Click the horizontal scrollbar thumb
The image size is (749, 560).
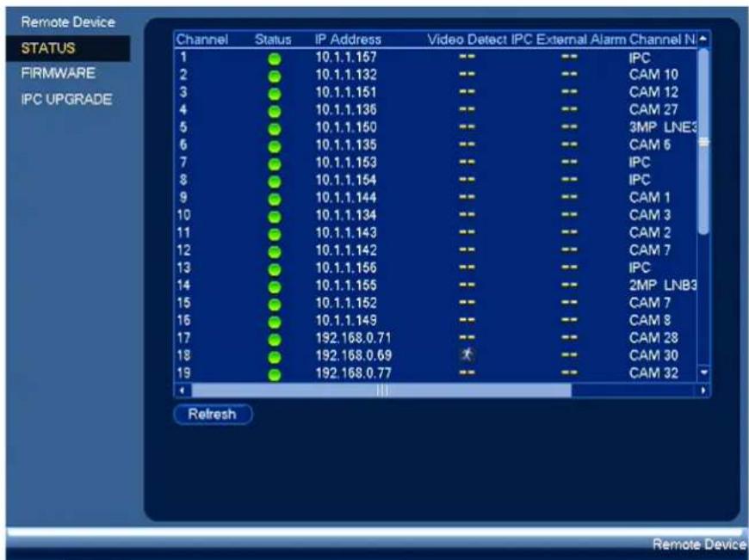coord(381,391)
